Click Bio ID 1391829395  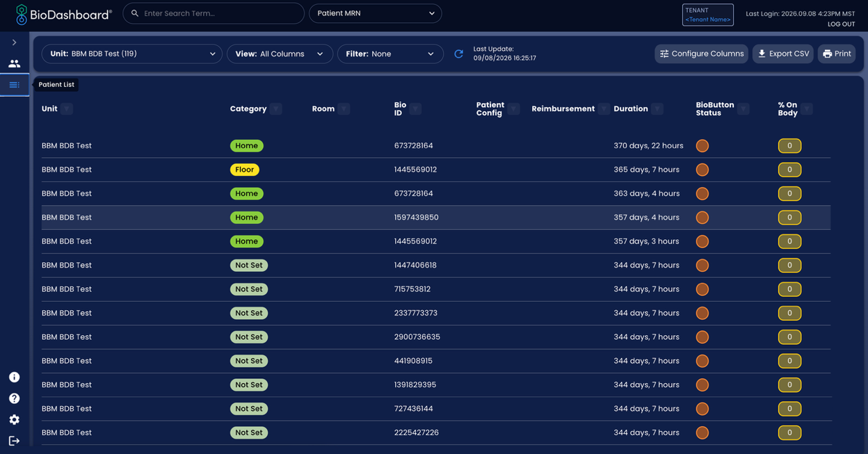[415, 384]
